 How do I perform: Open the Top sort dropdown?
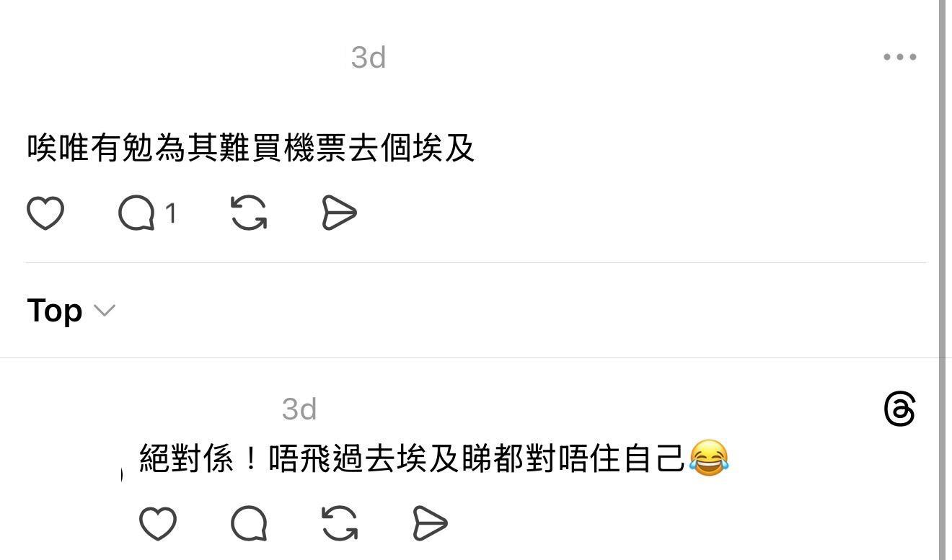pyautogui.click(x=71, y=311)
